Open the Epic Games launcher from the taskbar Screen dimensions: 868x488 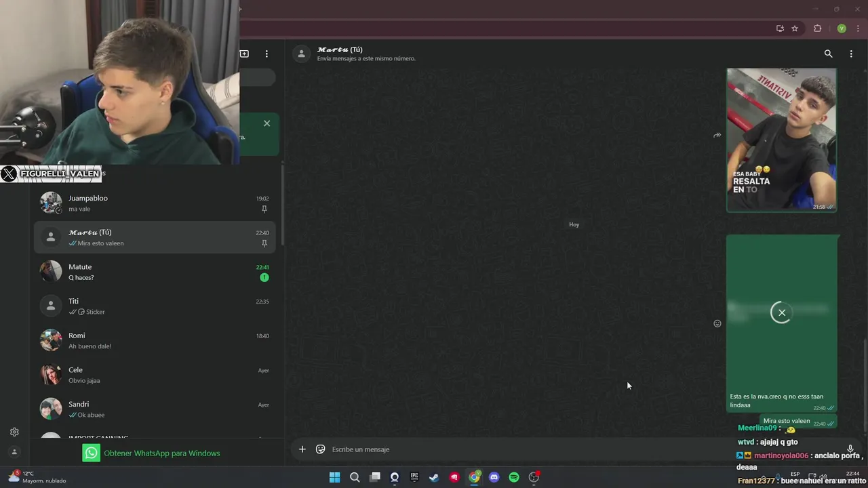tap(414, 477)
